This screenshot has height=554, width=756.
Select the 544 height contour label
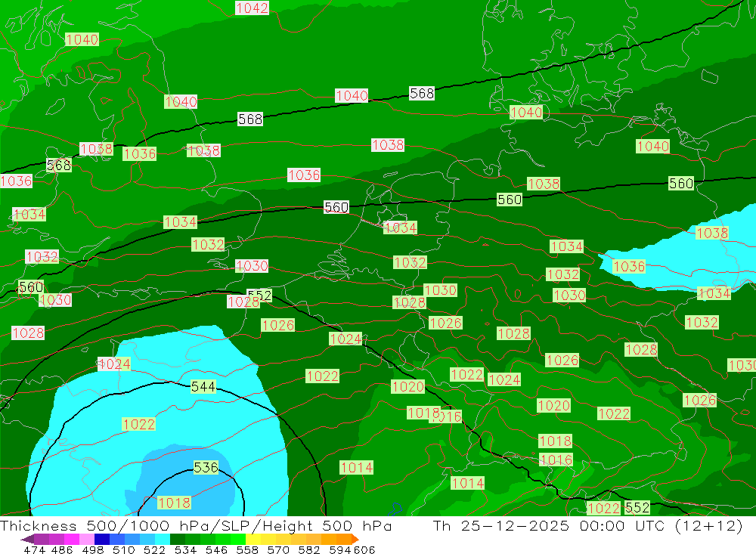(203, 387)
